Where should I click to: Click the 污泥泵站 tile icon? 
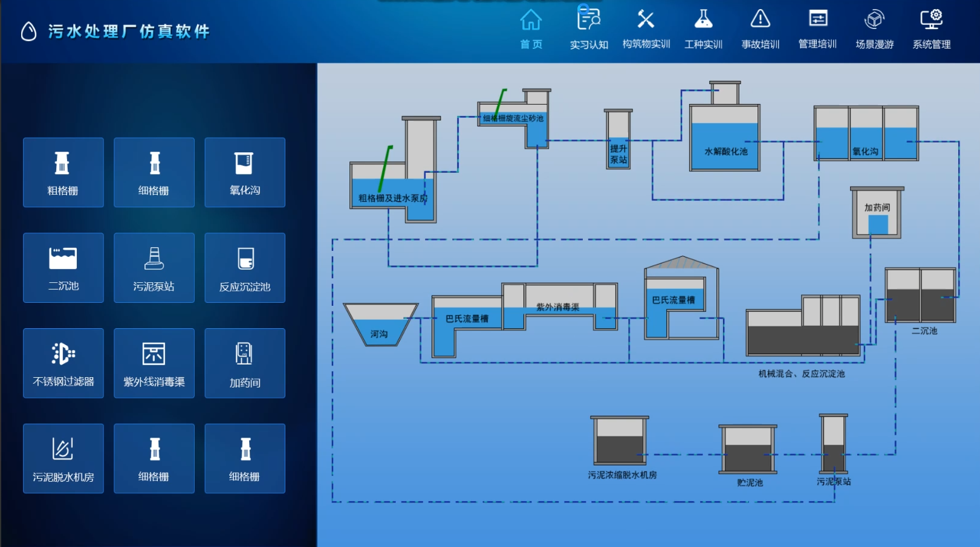(x=154, y=259)
